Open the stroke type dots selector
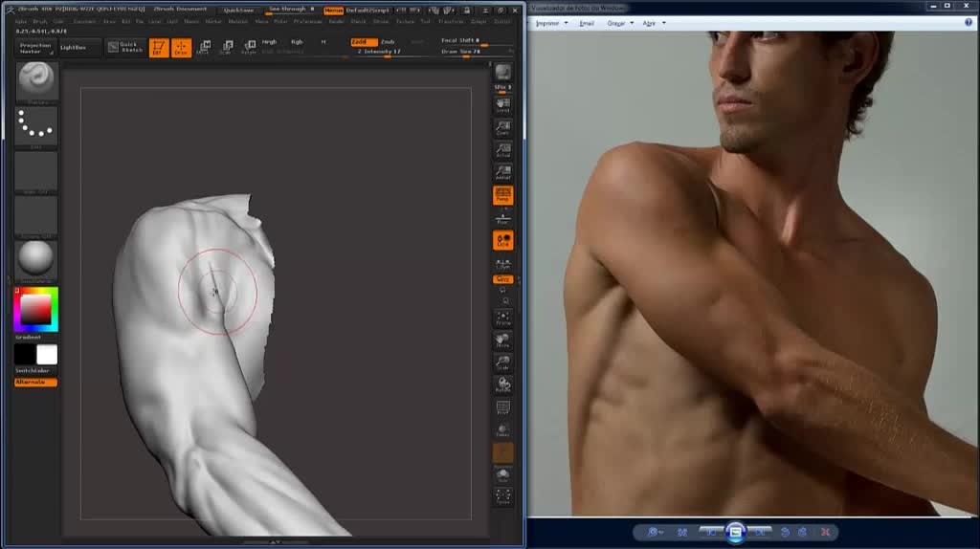This screenshot has height=549, width=980. click(36, 126)
